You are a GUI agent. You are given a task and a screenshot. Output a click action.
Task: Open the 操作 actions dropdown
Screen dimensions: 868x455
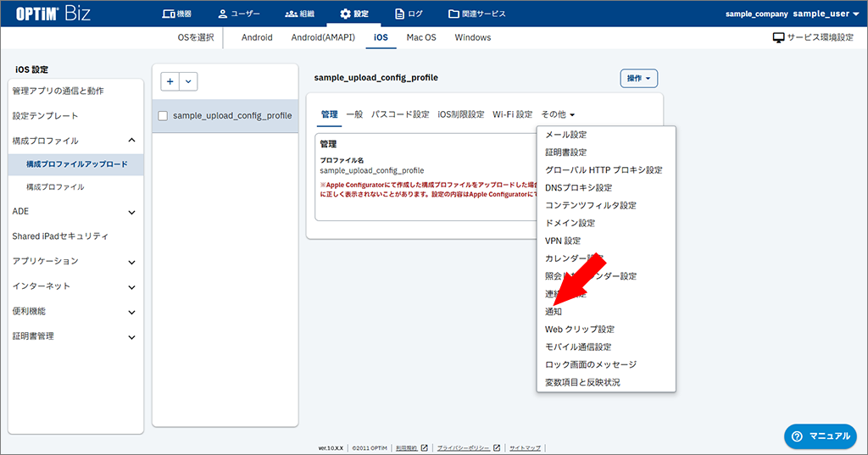click(639, 79)
